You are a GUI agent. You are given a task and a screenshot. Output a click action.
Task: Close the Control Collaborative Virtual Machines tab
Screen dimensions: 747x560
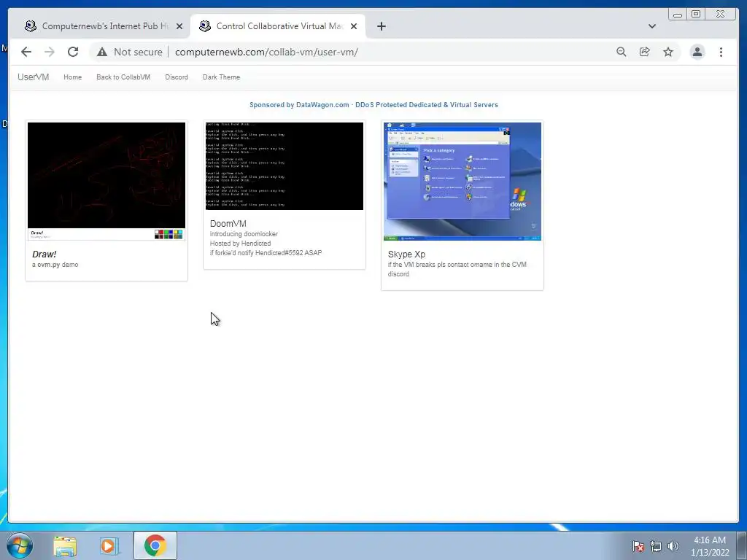click(354, 26)
